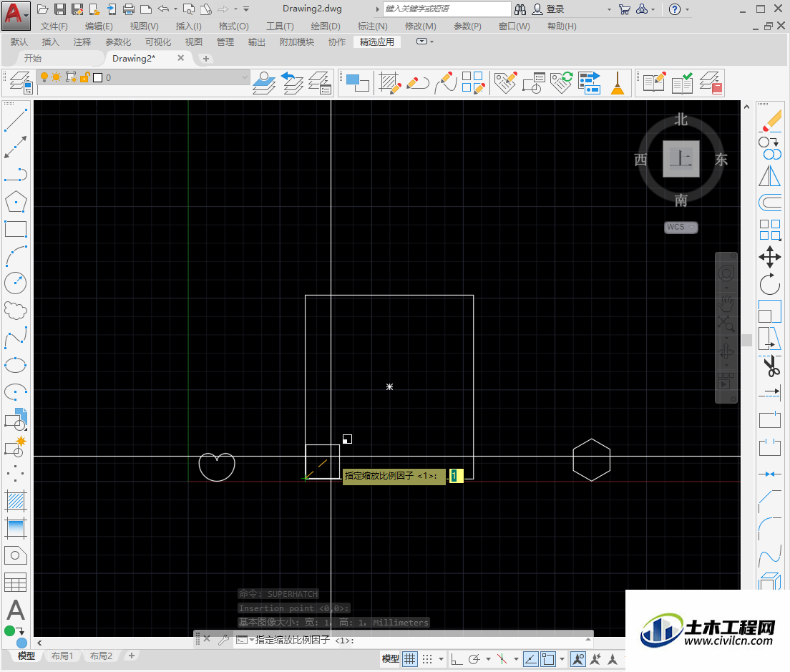This screenshot has width=790, height=672.
Task: Select the Spline drawing tool
Action: (16, 338)
